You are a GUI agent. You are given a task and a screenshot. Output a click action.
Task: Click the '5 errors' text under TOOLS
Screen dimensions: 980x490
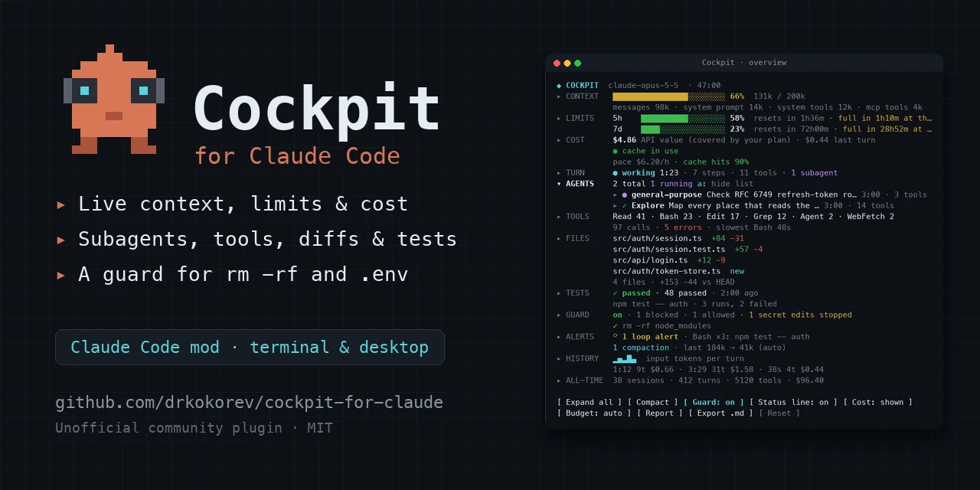pyautogui.click(x=682, y=227)
